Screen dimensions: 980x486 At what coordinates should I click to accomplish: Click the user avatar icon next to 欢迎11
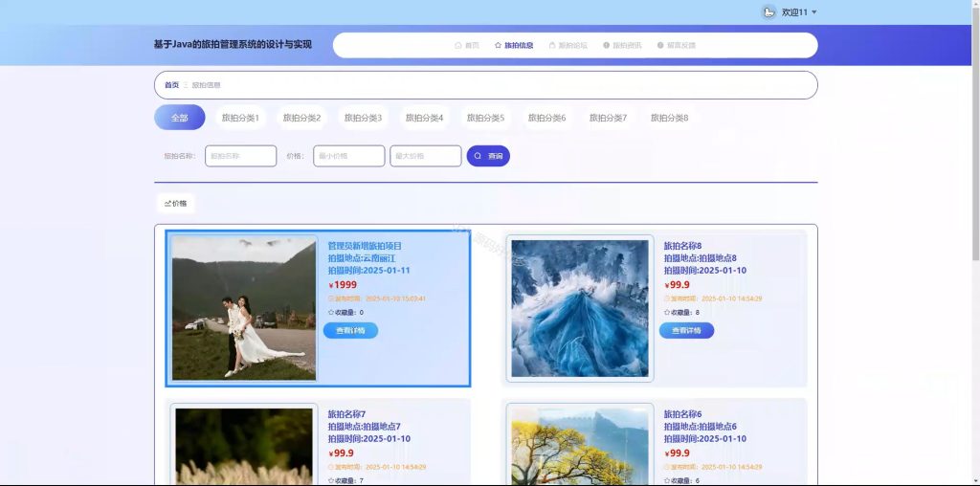pyautogui.click(x=768, y=11)
